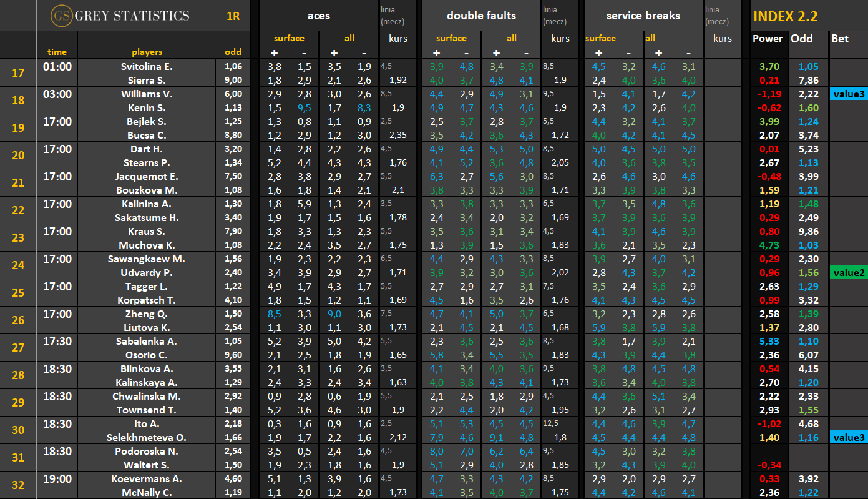Click the 01:00 time cell

(57, 66)
